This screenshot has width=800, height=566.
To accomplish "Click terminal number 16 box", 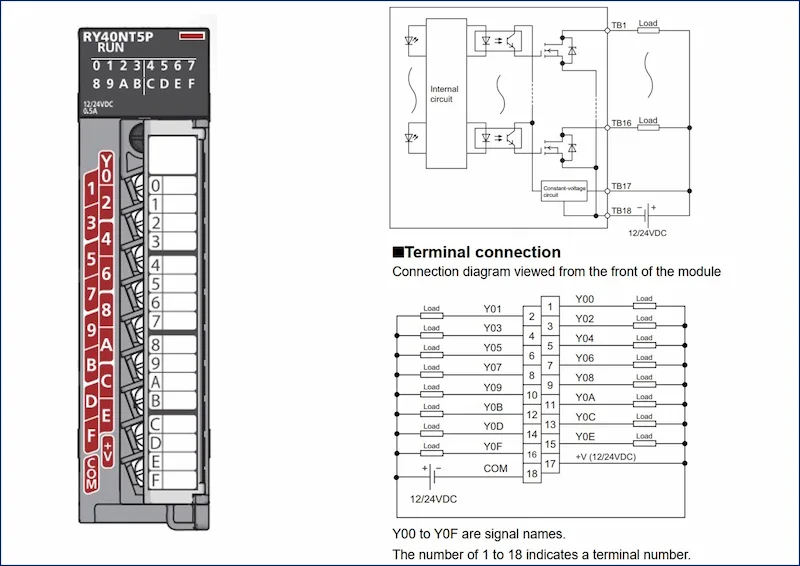I will 532,454.
